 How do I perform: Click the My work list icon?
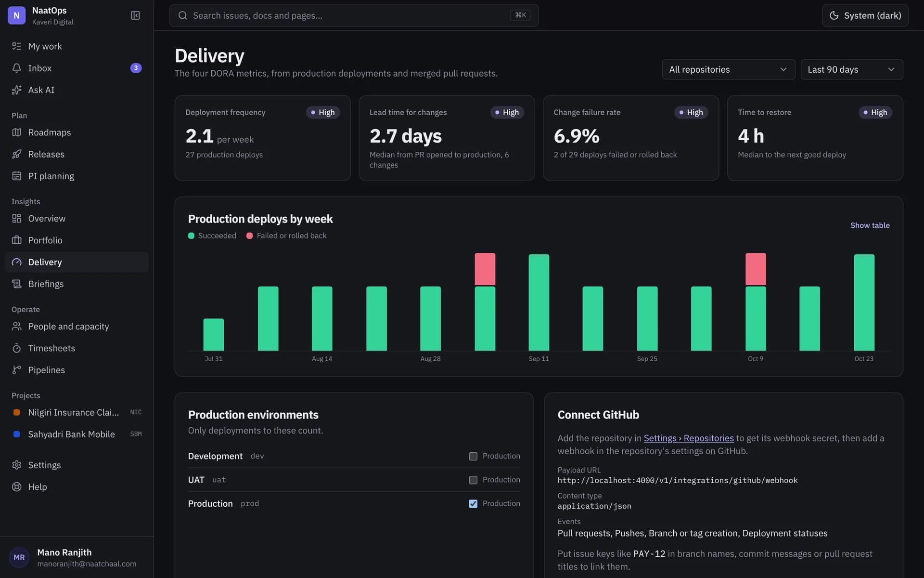17,46
